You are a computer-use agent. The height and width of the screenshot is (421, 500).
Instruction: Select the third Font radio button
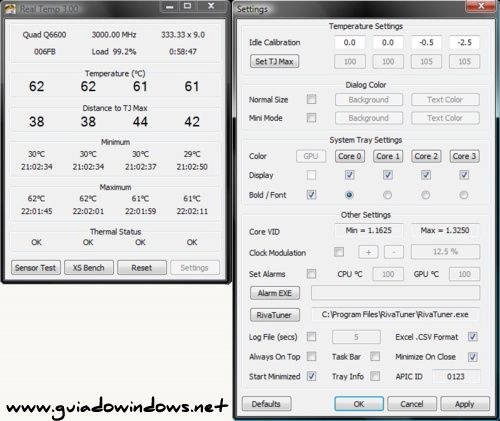pos(425,195)
